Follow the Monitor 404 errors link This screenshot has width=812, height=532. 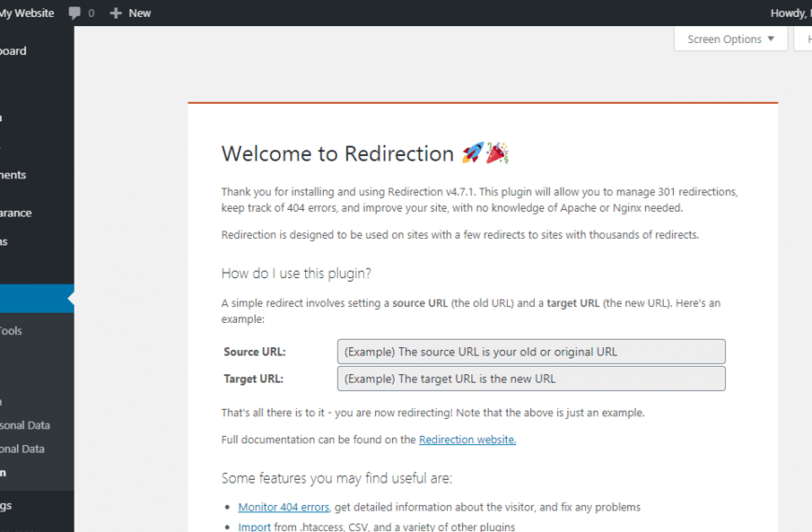tap(284, 507)
